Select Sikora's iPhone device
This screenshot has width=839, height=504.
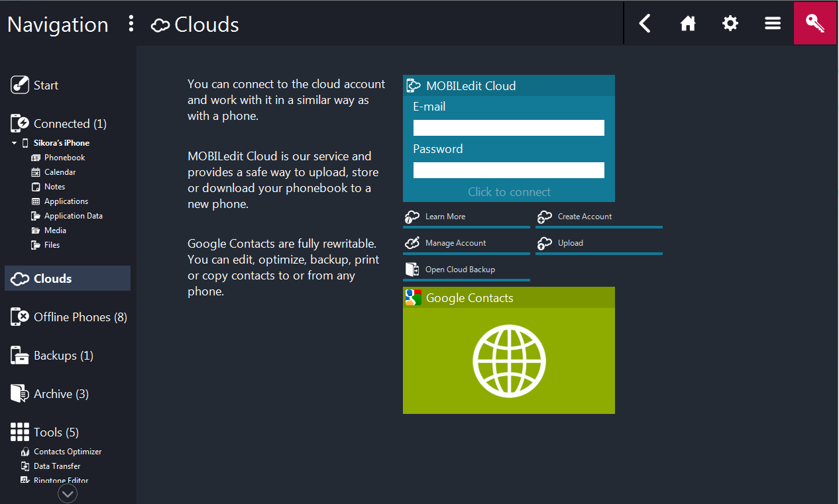coord(62,143)
